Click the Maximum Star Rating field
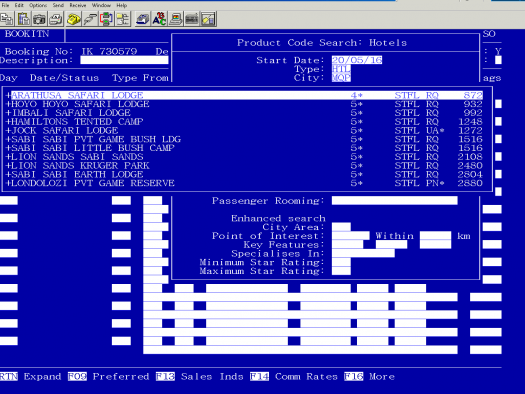This screenshot has width=525, height=394. [x=341, y=271]
